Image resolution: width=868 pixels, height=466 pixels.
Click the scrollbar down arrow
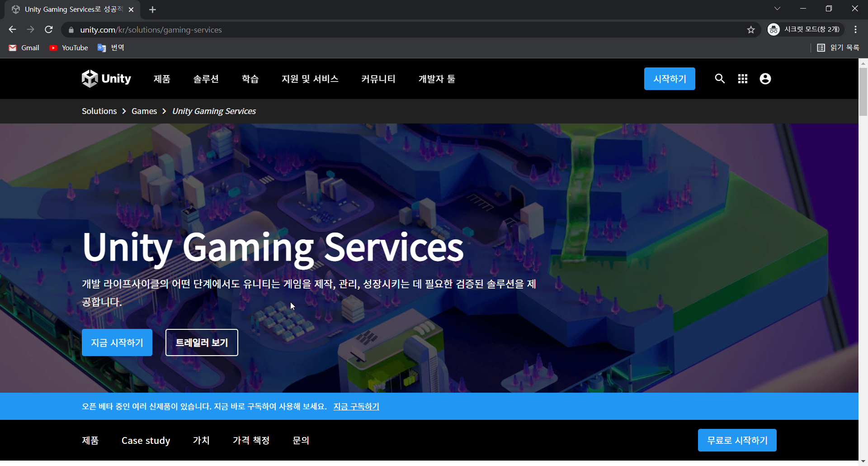click(x=863, y=461)
